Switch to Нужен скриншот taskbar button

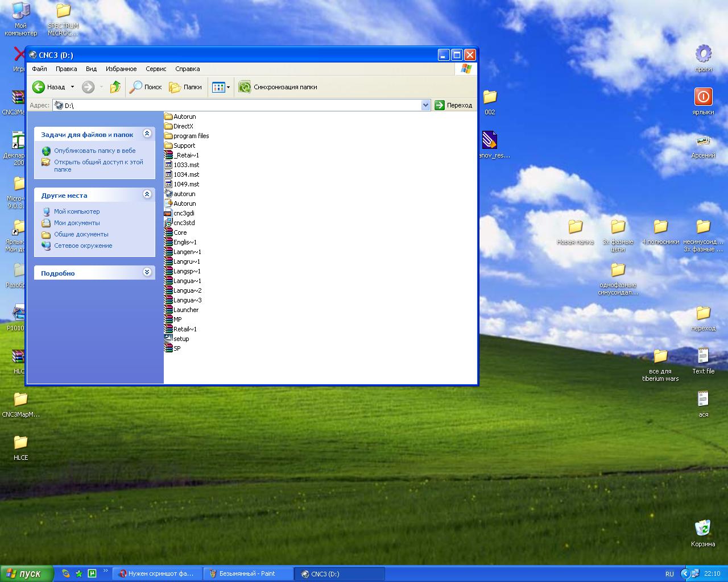(158, 574)
